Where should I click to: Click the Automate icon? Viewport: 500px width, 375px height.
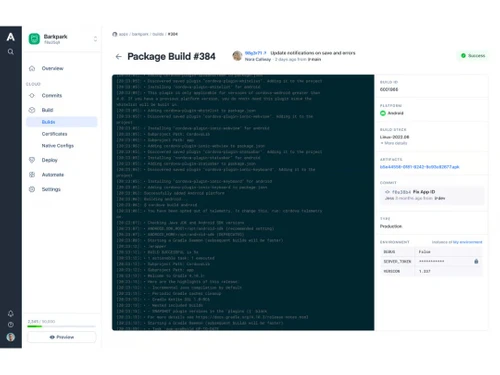pos(32,175)
